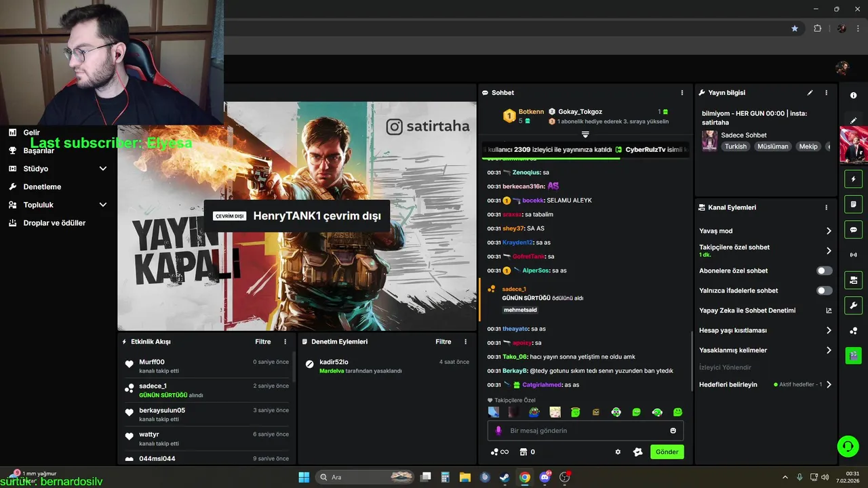Expand the Topluluk sidebar section

(x=103, y=205)
